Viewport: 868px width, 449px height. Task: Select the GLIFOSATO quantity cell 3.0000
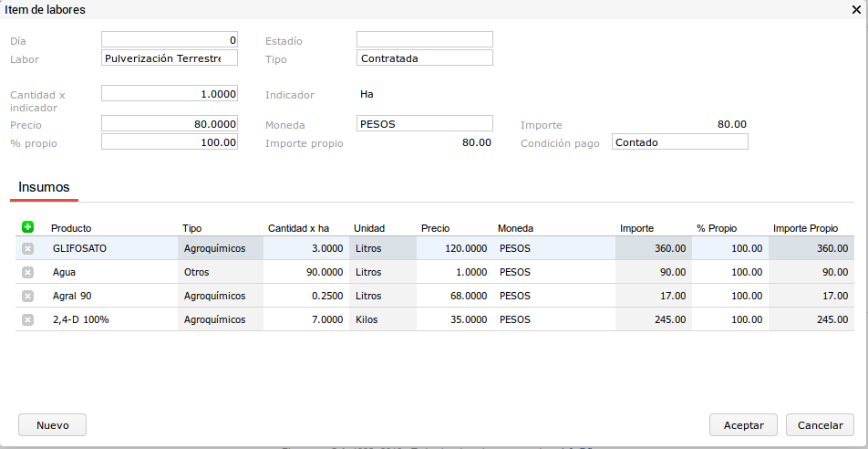coord(305,248)
